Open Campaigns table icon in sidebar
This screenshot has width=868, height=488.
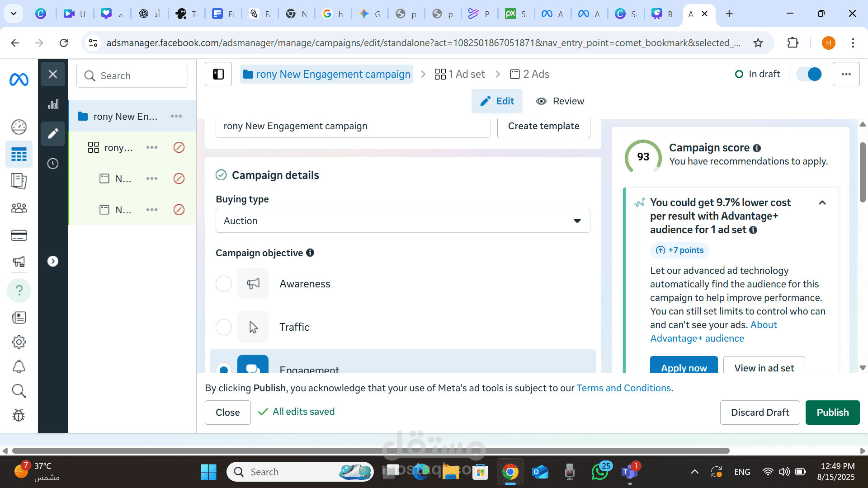tap(19, 155)
